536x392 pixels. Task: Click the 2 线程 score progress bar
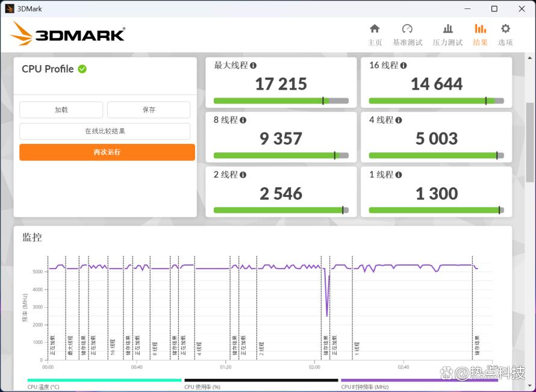click(x=281, y=210)
